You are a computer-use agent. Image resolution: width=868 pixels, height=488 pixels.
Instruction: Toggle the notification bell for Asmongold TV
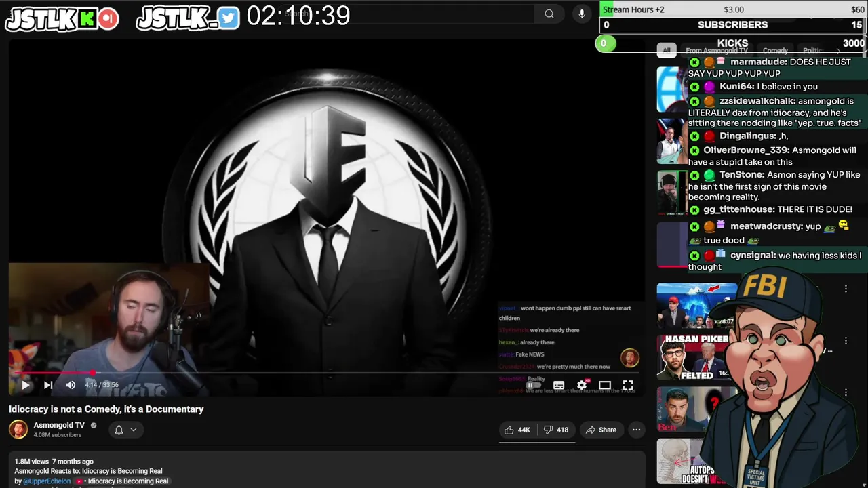click(119, 430)
